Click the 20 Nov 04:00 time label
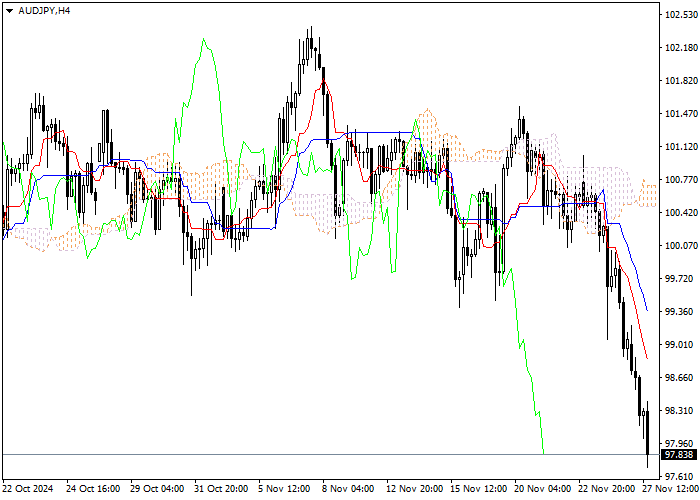Viewport: 700px width, 500px height. click(542, 489)
